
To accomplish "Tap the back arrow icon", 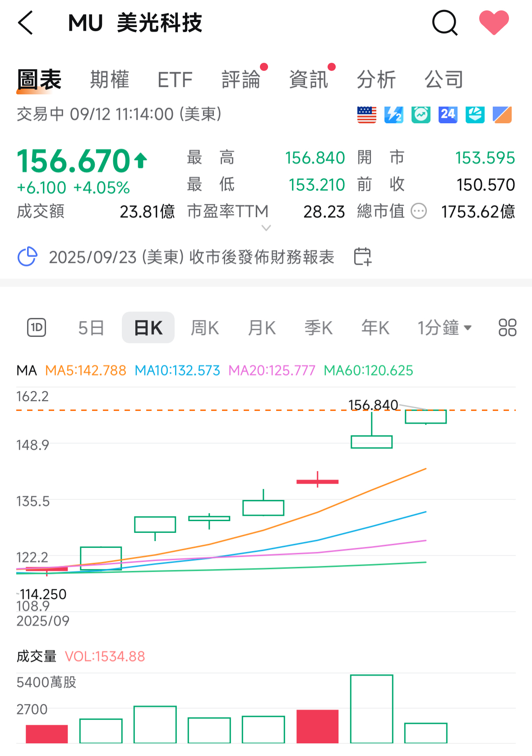I will [x=26, y=23].
